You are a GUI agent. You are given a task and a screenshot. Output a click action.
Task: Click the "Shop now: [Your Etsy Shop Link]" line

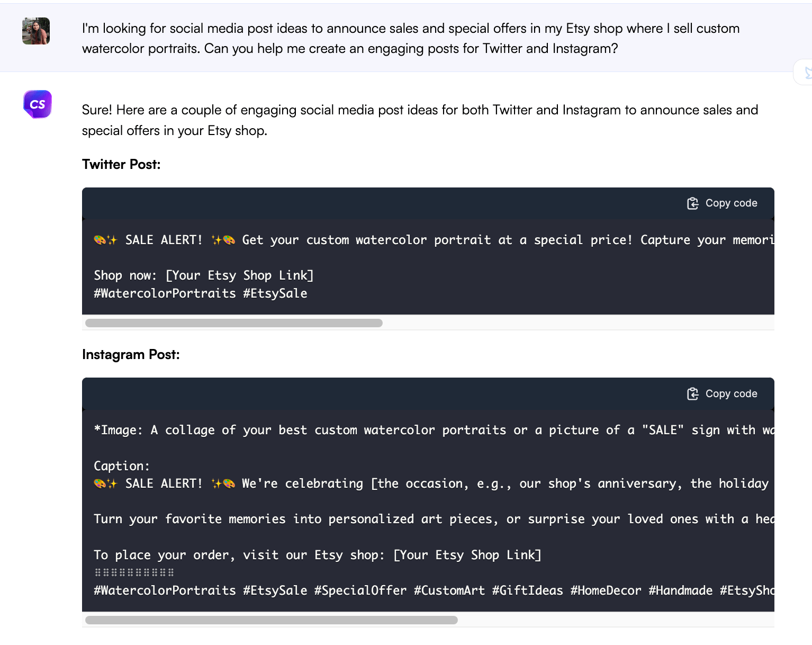coord(204,275)
